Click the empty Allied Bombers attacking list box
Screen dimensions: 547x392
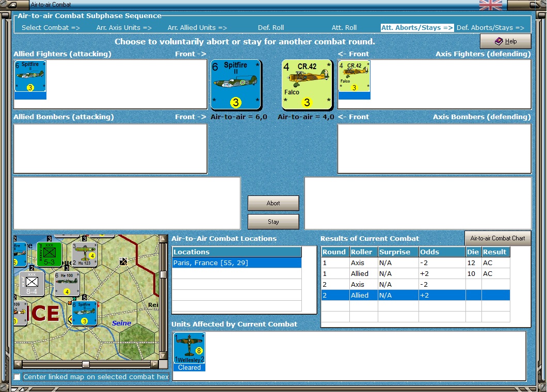[110, 149]
